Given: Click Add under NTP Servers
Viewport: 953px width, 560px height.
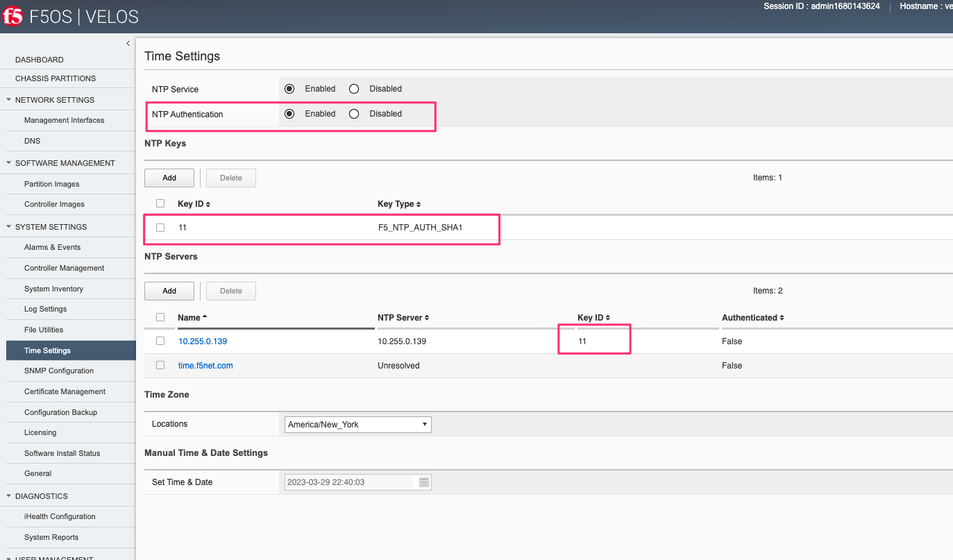Looking at the screenshot, I should tap(169, 291).
